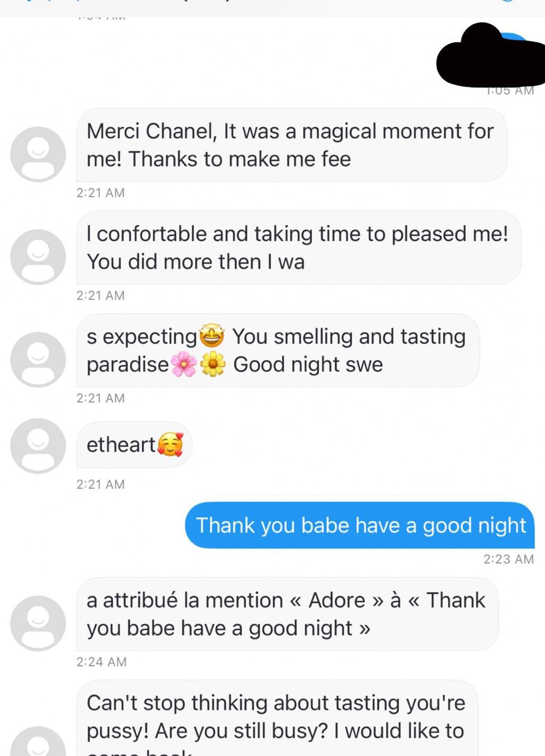The width and height of the screenshot is (545, 756).
Task: Tap the hearts-face emoji after "etheart"
Action: [x=170, y=445]
